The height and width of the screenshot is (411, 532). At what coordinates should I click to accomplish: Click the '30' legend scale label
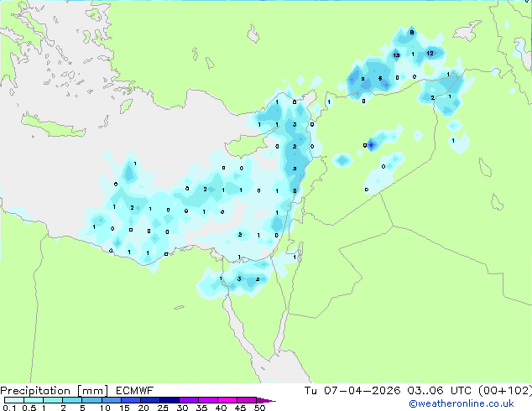[x=182, y=408]
